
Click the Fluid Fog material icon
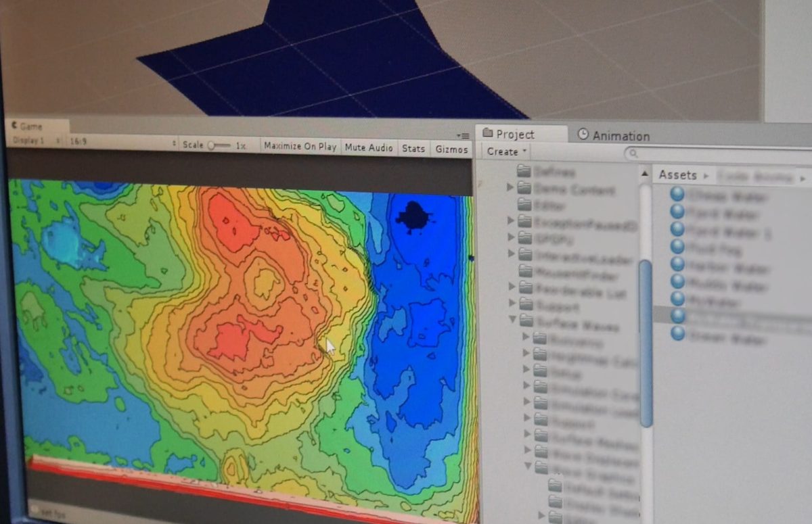click(678, 247)
